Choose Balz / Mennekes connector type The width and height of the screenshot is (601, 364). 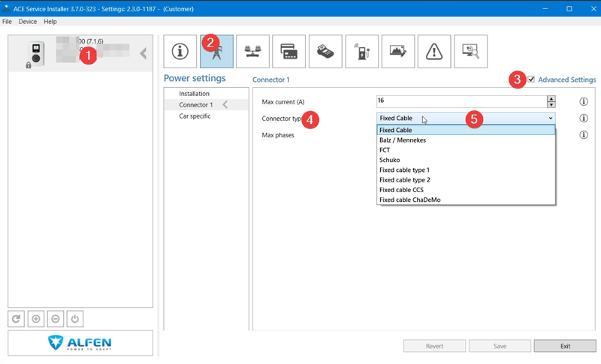(x=466, y=140)
